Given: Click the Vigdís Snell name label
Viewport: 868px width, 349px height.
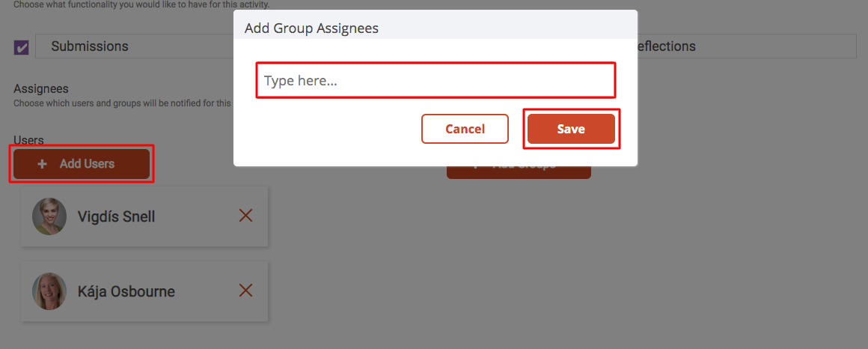Looking at the screenshot, I should click(116, 216).
